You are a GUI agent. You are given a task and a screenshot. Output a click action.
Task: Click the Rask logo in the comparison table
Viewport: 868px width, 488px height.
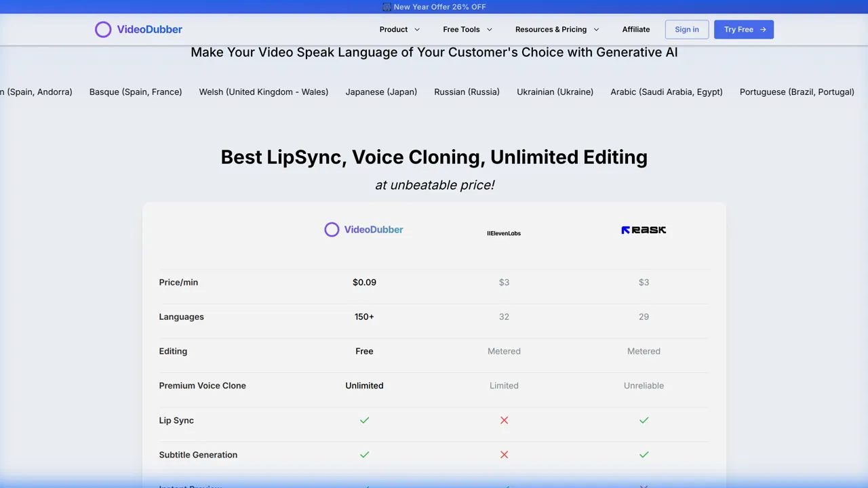coord(643,230)
